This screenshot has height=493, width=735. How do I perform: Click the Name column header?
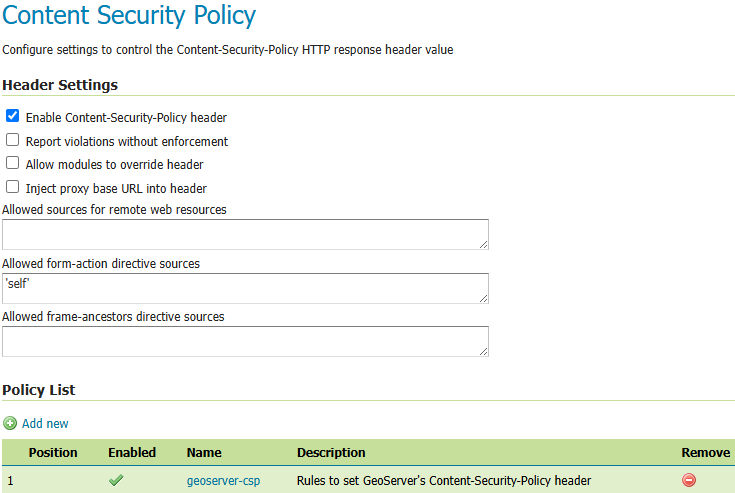[204, 453]
